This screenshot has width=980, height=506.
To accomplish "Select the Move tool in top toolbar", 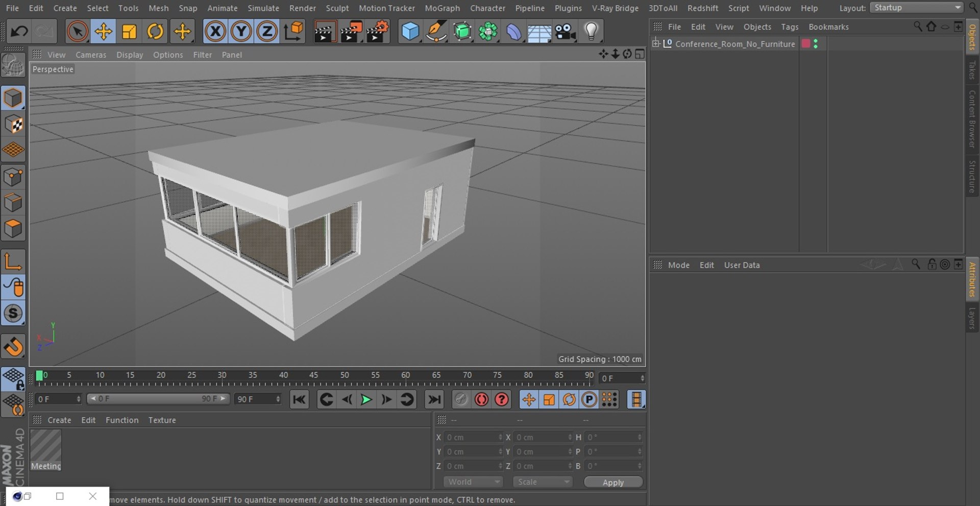I will click(103, 32).
